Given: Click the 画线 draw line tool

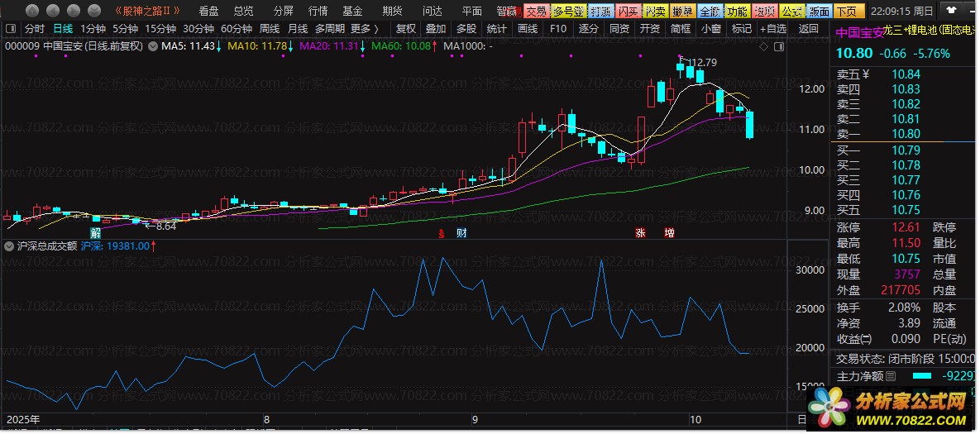Looking at the screenshot, I should [x=528, y=29].
